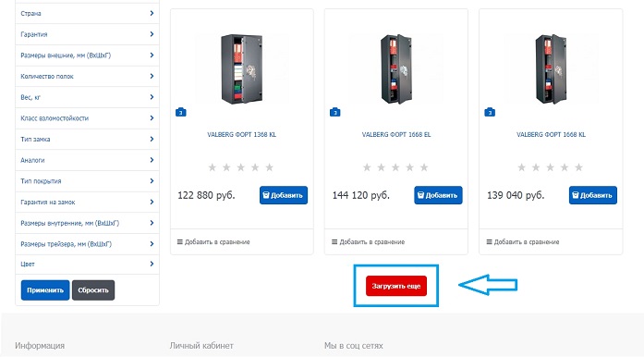Image resolution: width=644 pixels, height=357 pixels.
Task: Open the Гарантия на замок filter section
Action: pyautogui.click(x=87, y=202)
